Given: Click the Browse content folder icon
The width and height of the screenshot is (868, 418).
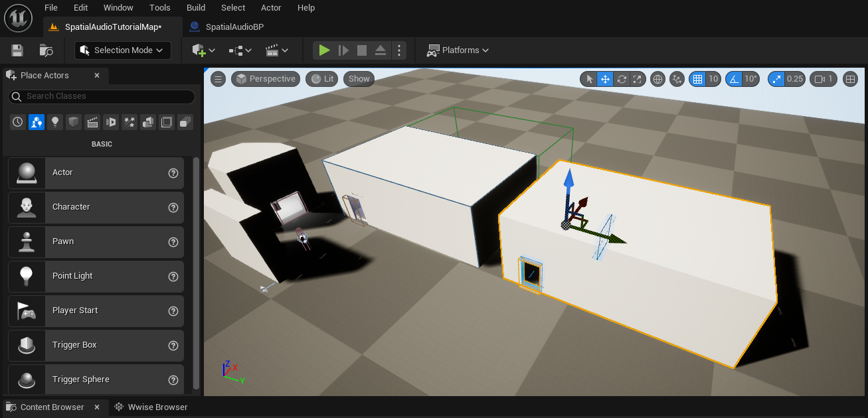Looking at the screenshot, I should [46, 50].
